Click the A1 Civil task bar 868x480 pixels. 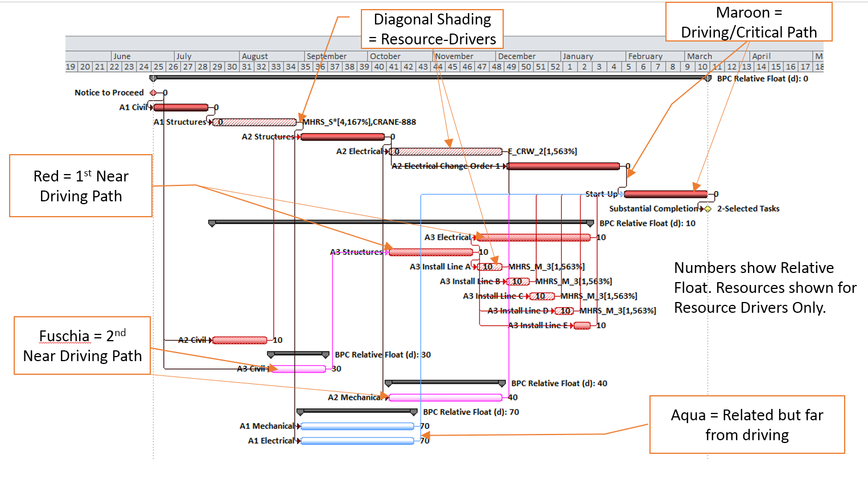(x=181, y=107)
